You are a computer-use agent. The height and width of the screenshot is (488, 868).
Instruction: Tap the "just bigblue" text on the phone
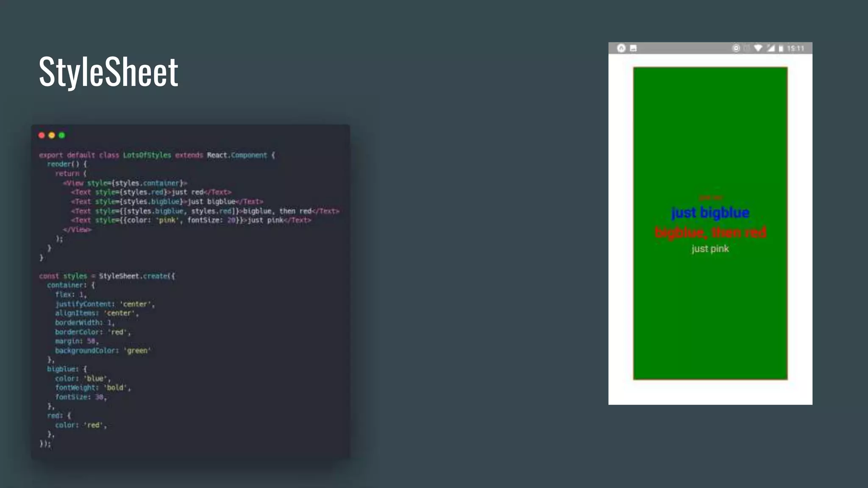(x=710, y=213)
